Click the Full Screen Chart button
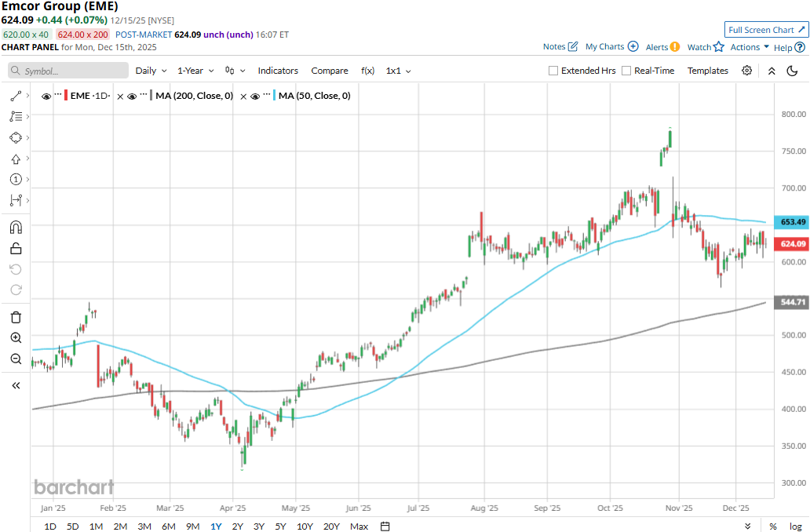810x532 pixels. 766,30
